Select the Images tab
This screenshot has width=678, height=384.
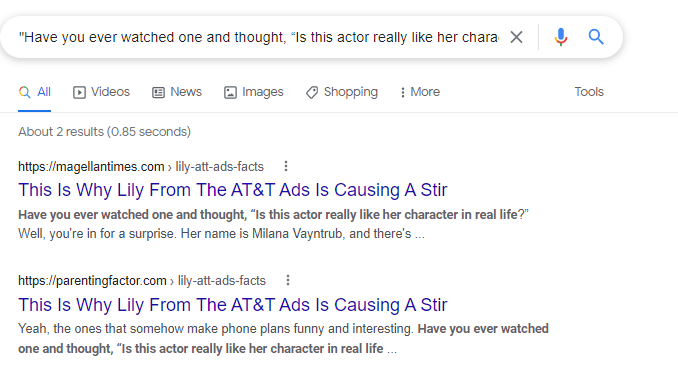[x=253, y=92]
